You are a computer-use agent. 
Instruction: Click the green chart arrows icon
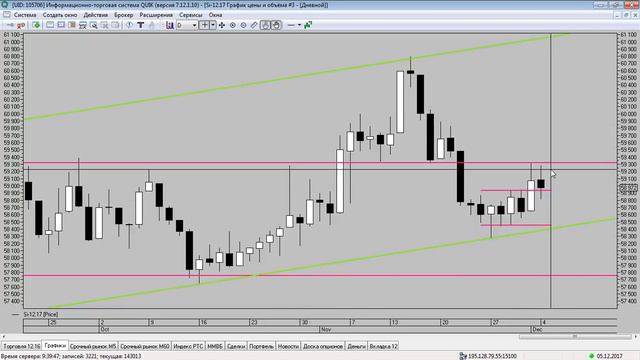(x=308, y=25)
